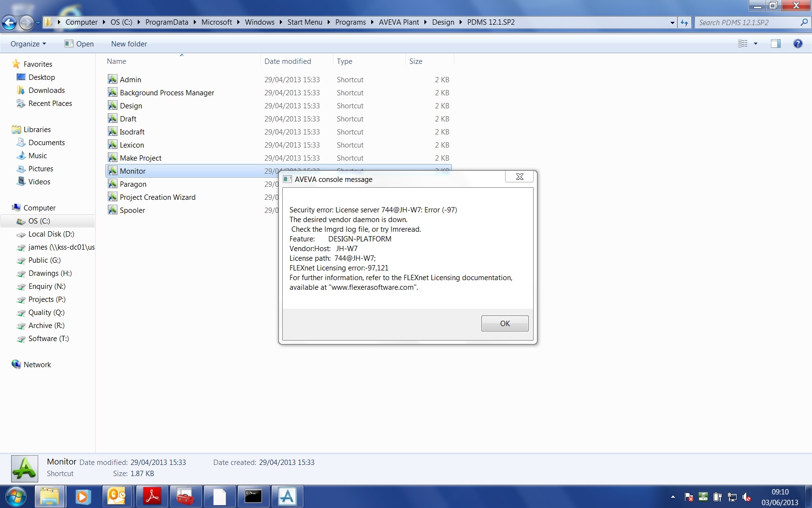This screenshot has width=812, height=508.
Task: Click the Spooler shortcut icon
Action: point(113,210)
